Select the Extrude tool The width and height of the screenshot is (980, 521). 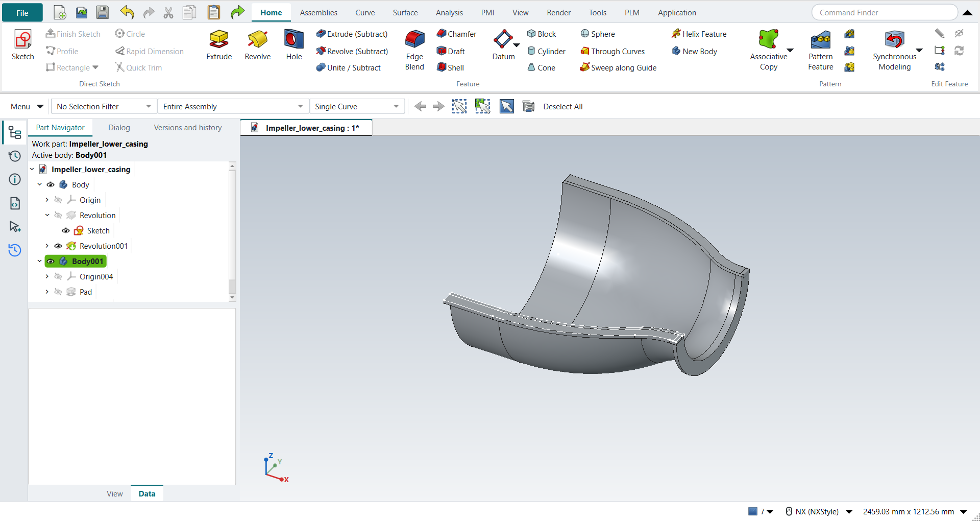click(219, 45)
